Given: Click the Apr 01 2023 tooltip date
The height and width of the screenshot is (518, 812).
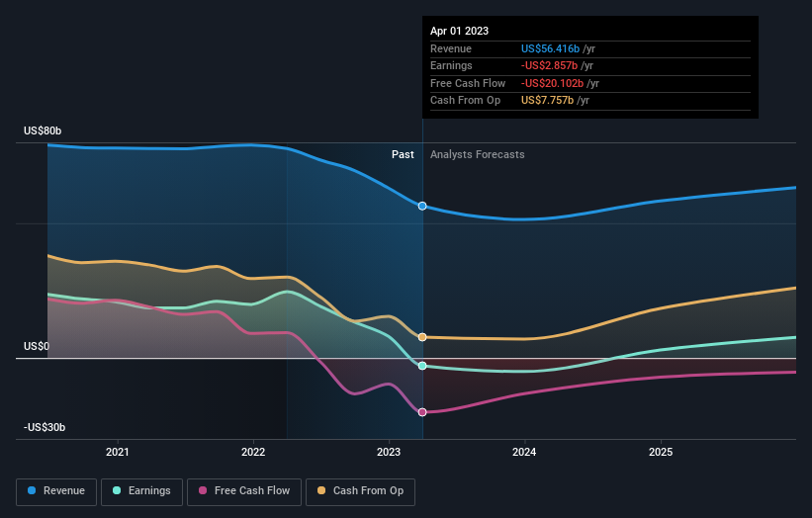Looking at the screenshot, I should click(x=459, y=31).
